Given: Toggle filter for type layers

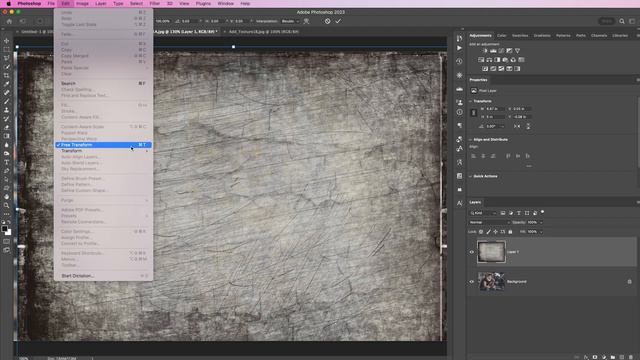Looking at the screenshot, I should [x=519, y=213].
